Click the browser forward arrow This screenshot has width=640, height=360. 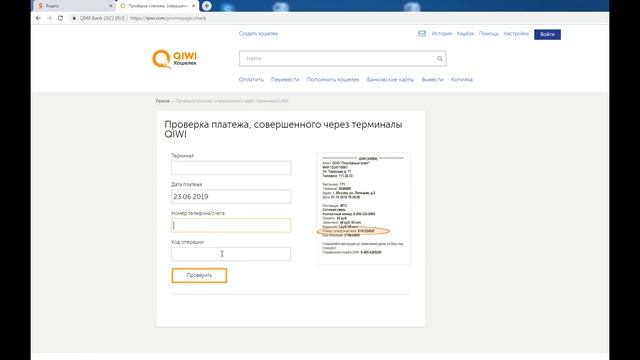click(49, 18)
